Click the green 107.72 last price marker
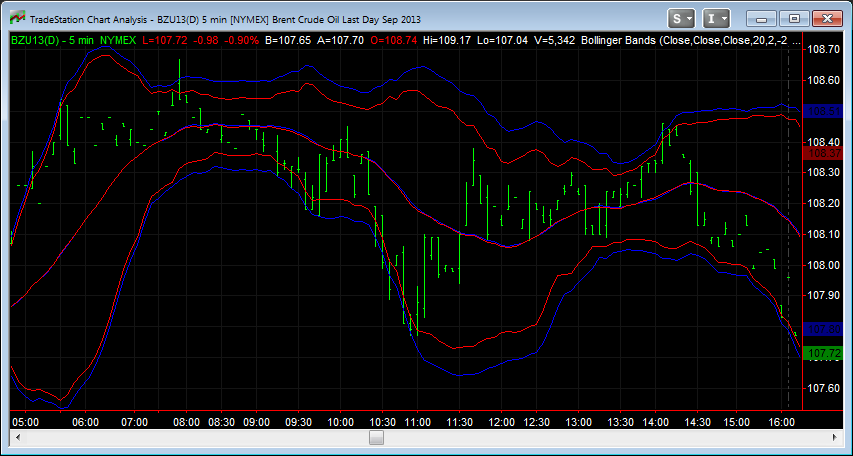 [825, 353]
